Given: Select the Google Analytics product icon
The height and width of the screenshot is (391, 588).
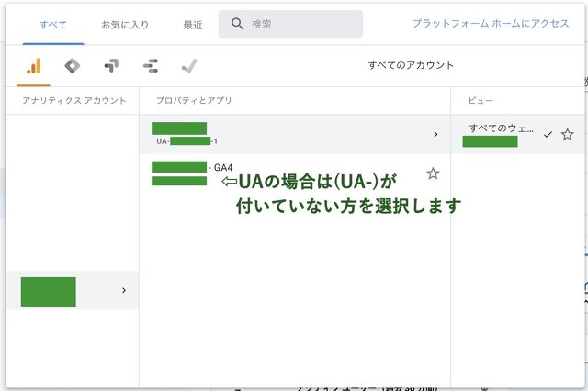Looking at the screenshot, I should pyautogui.click(x=33, y=66).
